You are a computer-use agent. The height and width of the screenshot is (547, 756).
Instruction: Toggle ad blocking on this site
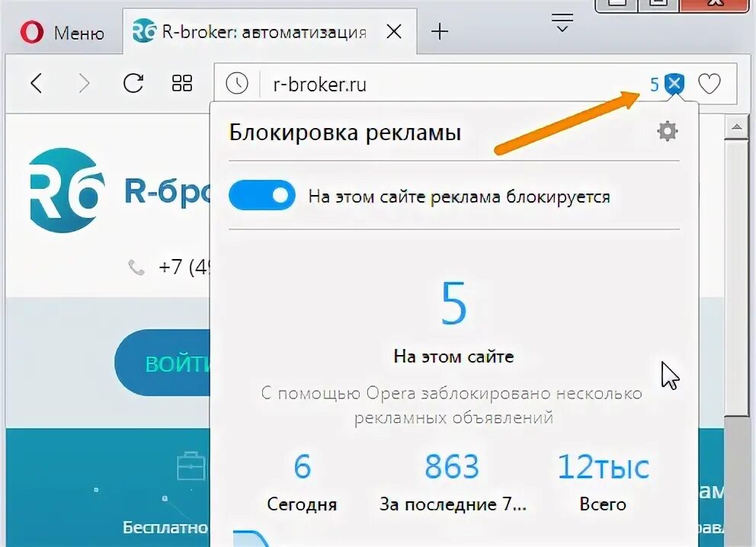coord(262,195)
